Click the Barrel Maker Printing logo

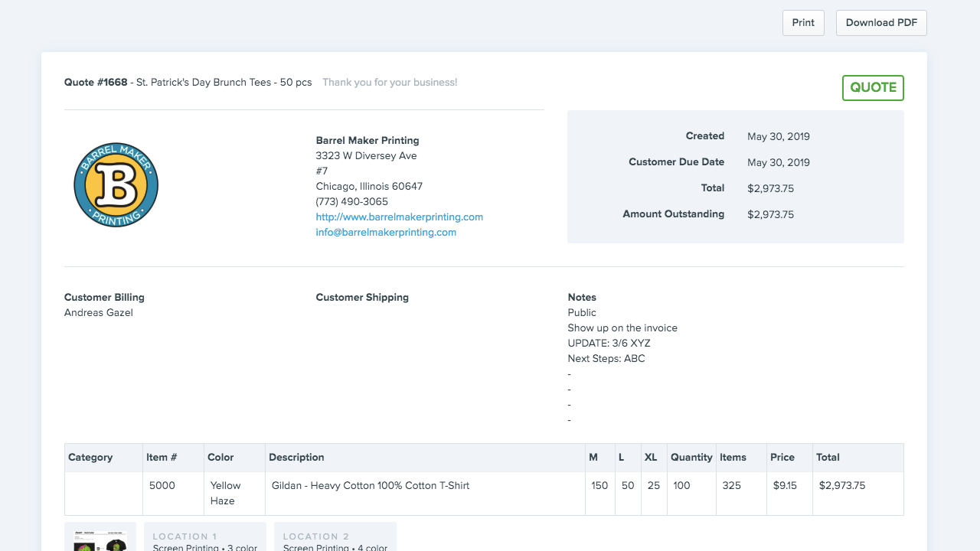coord(116,184)
